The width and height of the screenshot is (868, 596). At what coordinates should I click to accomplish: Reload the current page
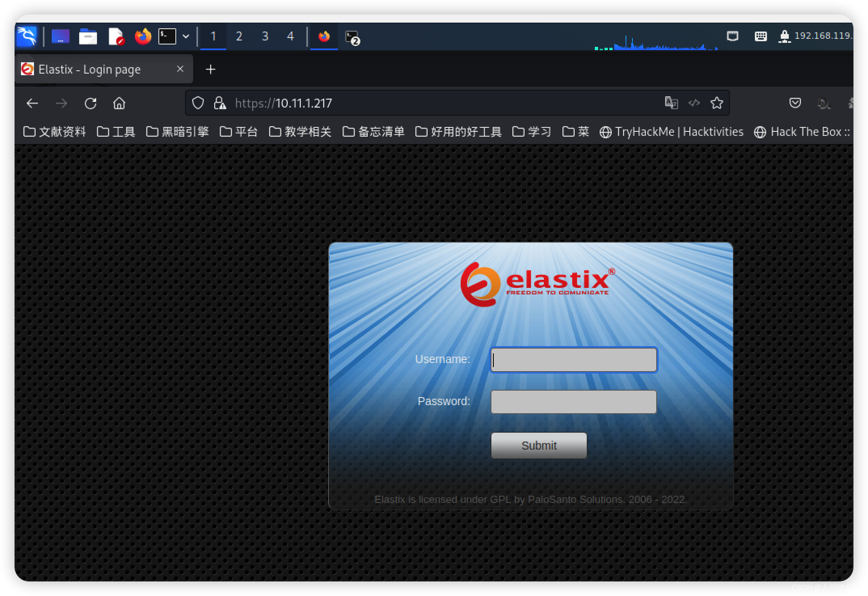click(x=91, y=104)
